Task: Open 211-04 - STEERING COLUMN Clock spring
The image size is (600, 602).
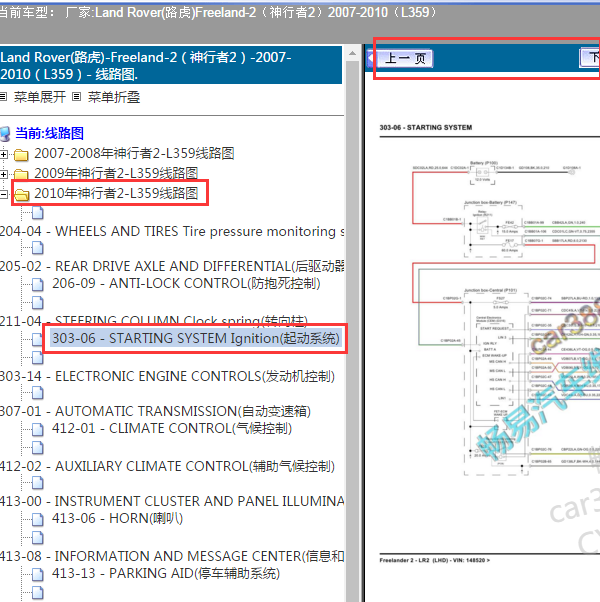Action: pos(154,321)
